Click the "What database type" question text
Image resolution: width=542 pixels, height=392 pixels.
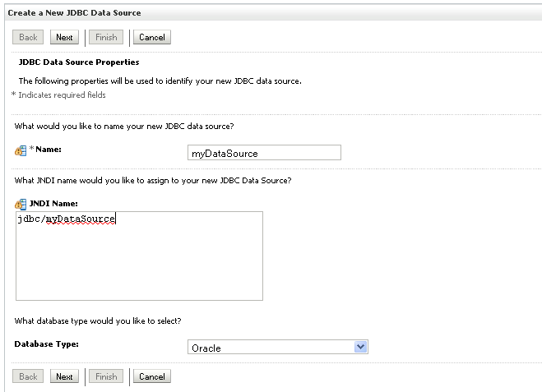pos(98,320)
